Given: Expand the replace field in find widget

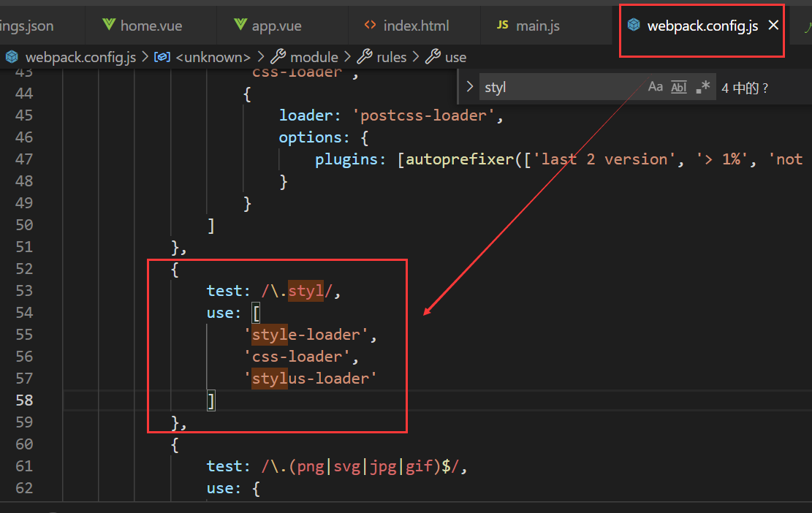Looking at the screenshot, I should click(x=470, y=87).
